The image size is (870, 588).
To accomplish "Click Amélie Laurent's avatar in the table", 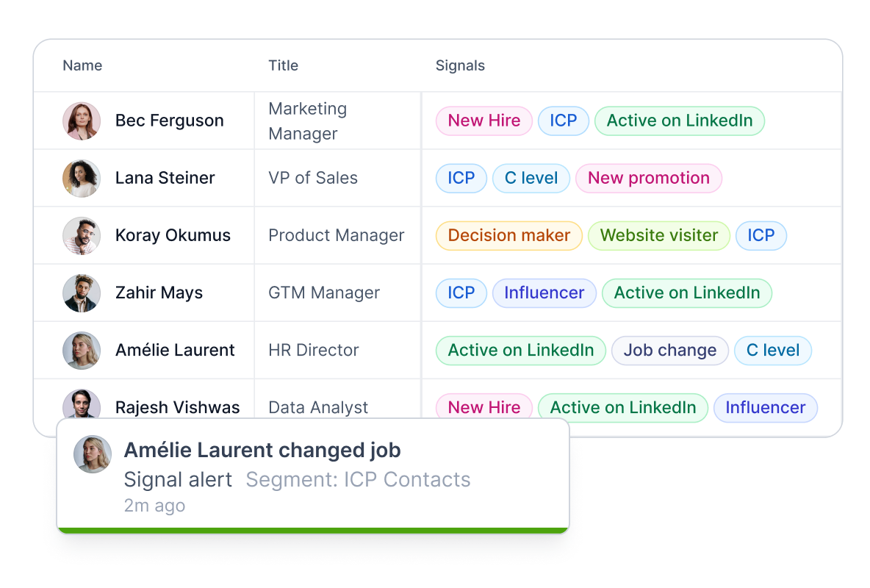I will (81, 350).
